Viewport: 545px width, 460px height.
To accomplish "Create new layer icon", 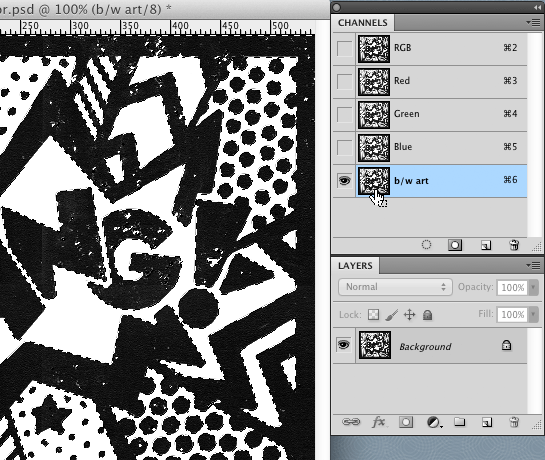I will [x=487, y=422].
